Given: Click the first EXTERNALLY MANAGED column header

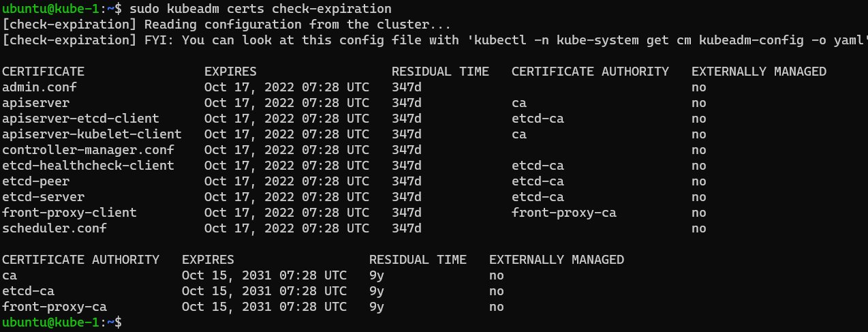Looking at the screenshot, I should (x=758, y=72).
